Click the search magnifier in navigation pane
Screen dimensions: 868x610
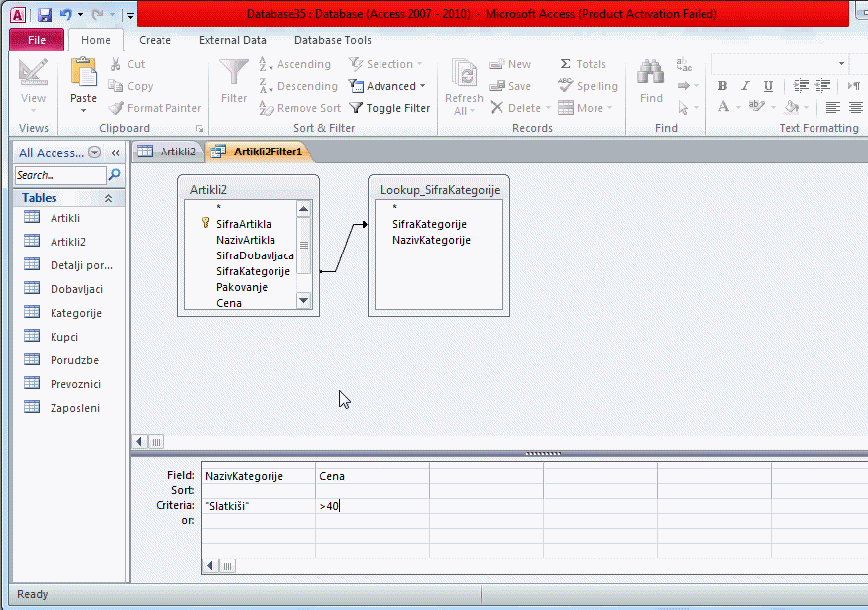tap(114, 175)
